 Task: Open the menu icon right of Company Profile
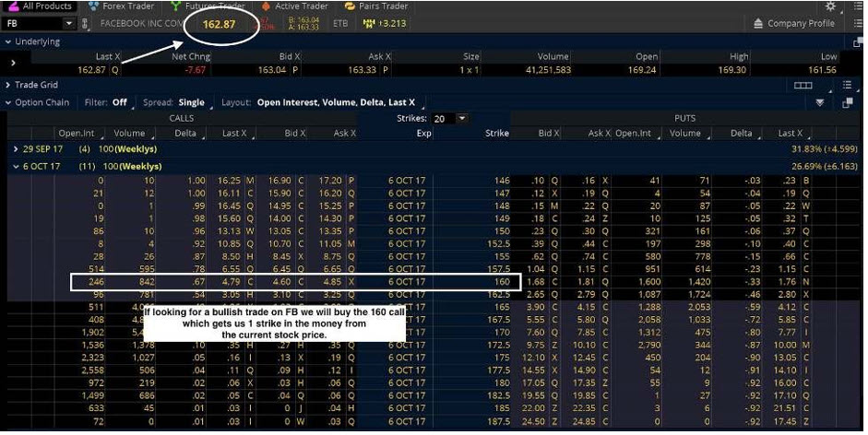(x=858, y=23)
